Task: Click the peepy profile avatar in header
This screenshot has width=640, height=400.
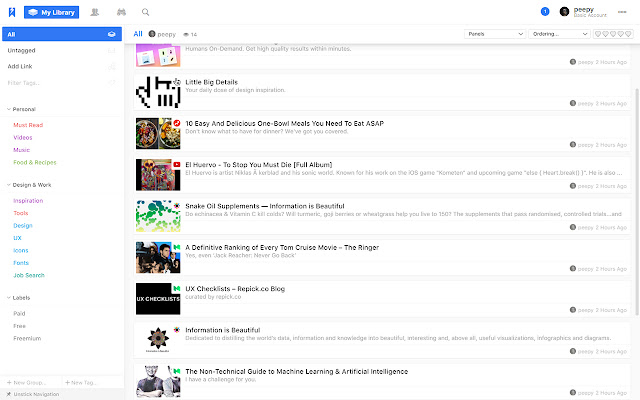Action: click(565, 12)
